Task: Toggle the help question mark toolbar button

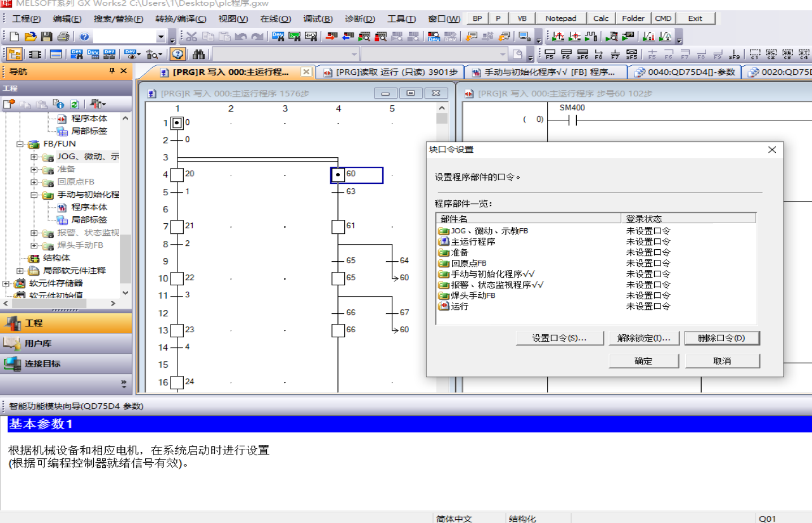Action: click(177, 54)
